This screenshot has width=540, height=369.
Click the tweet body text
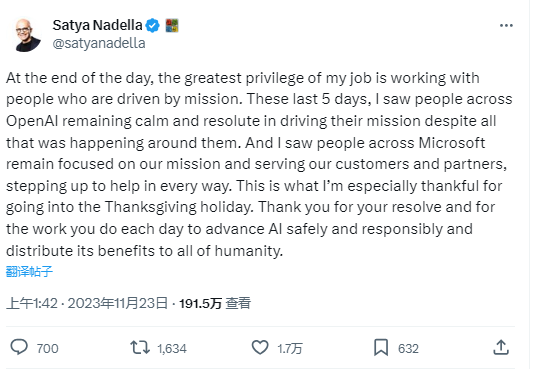point(260,164)
